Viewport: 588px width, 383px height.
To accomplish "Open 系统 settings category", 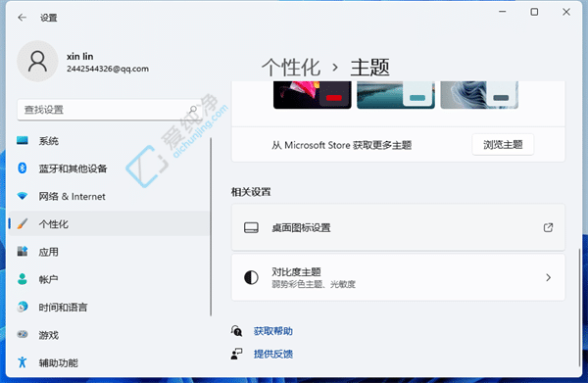I will tap(109, 140).
